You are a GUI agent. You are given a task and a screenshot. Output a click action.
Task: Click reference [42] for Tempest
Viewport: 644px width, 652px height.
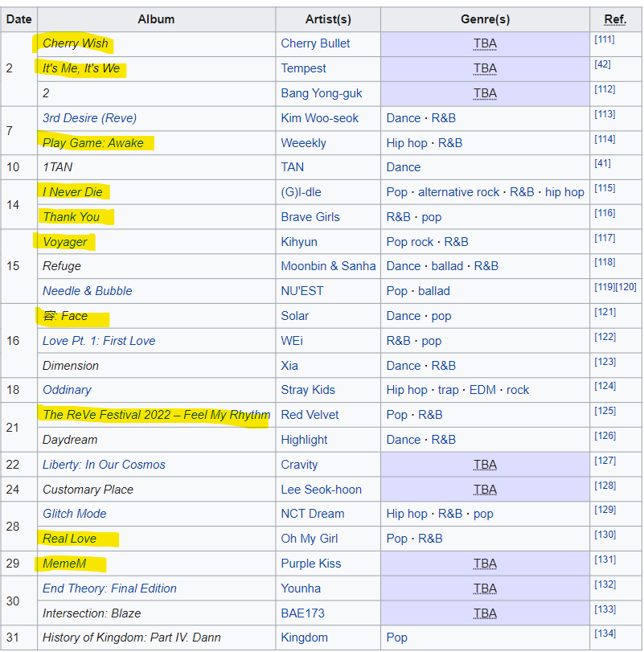(x=602, y=65)
